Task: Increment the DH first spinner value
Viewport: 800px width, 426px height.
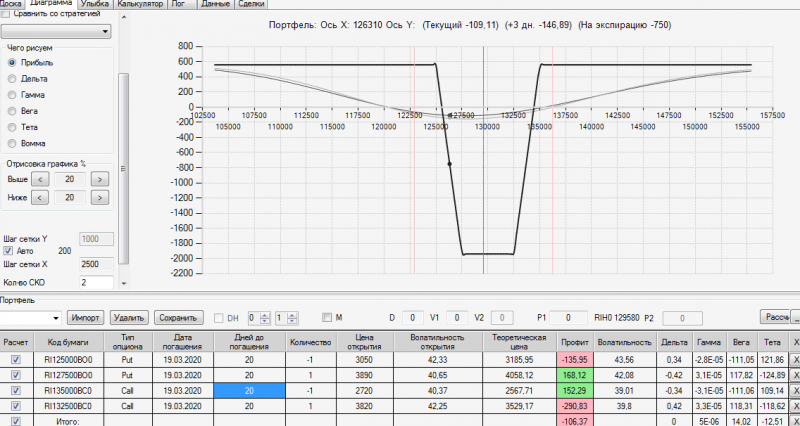Action: [265, 315]
